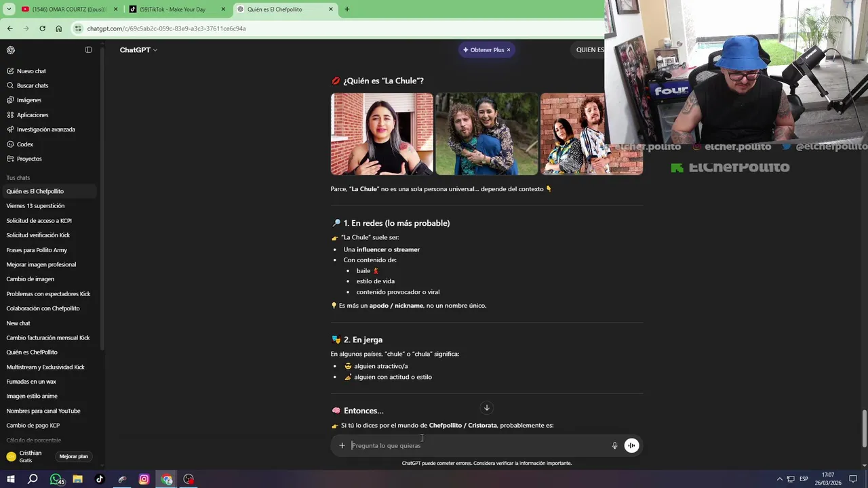
Task: Open the chat titled New chat
Action: (x=49, y=323)
